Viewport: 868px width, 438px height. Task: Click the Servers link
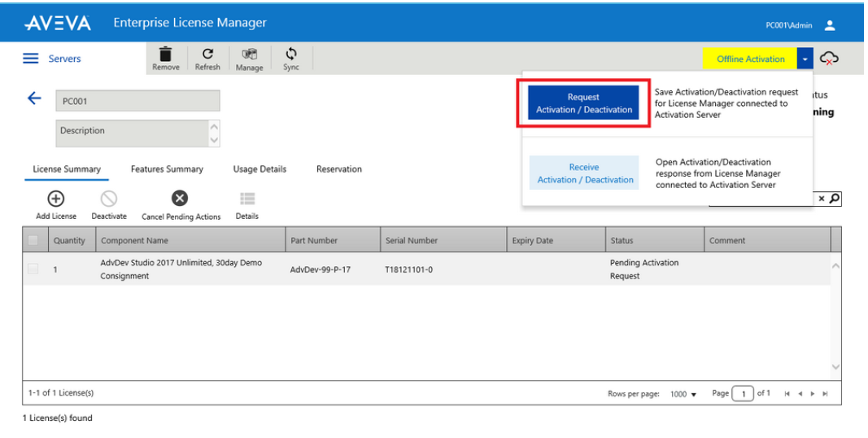(x=64, y=58)
